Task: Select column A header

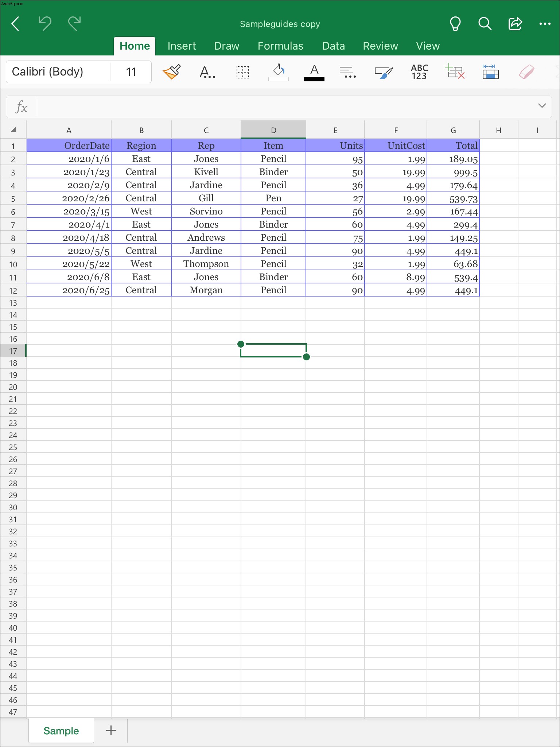Action: click(69, 130)
